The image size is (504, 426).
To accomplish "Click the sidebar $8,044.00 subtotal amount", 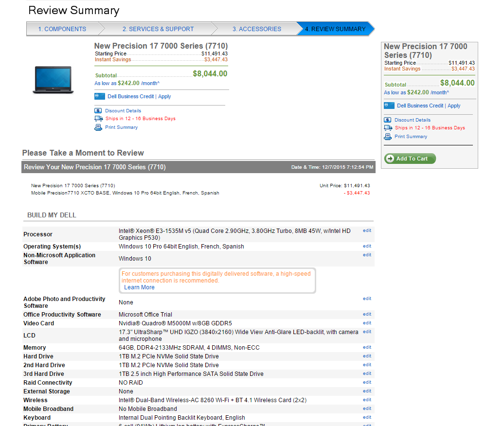I will pyautogui.click(x=457, y=83).
